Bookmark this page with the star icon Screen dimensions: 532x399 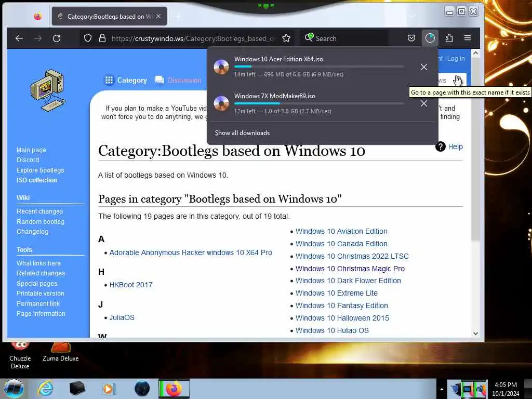pyautogui.click(x=286, y=38)
